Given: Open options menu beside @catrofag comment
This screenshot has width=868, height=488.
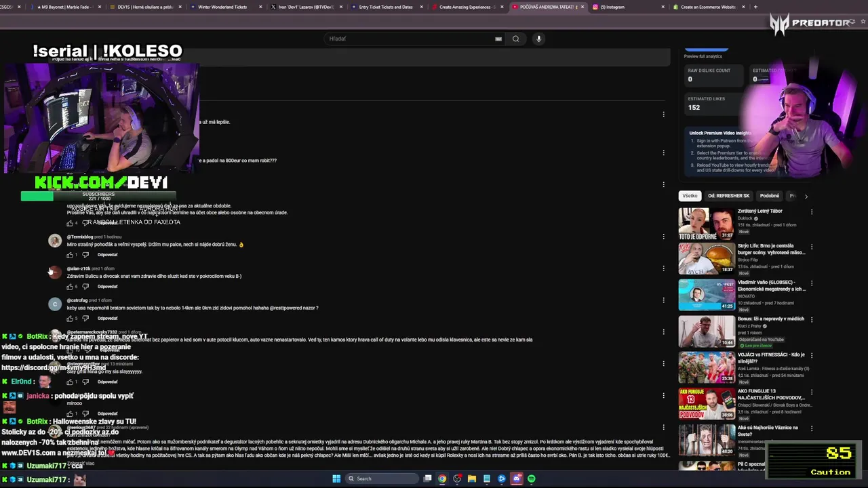Looking at the screenshot, I should click(x=663, y=300).
